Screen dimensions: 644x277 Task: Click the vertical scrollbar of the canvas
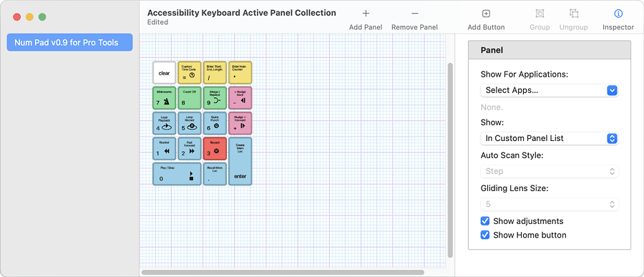pos(450,160)
